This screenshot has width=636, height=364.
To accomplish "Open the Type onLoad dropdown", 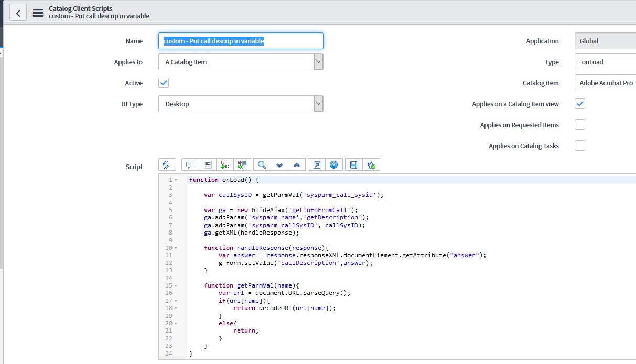I will click(x=605, y=62).
